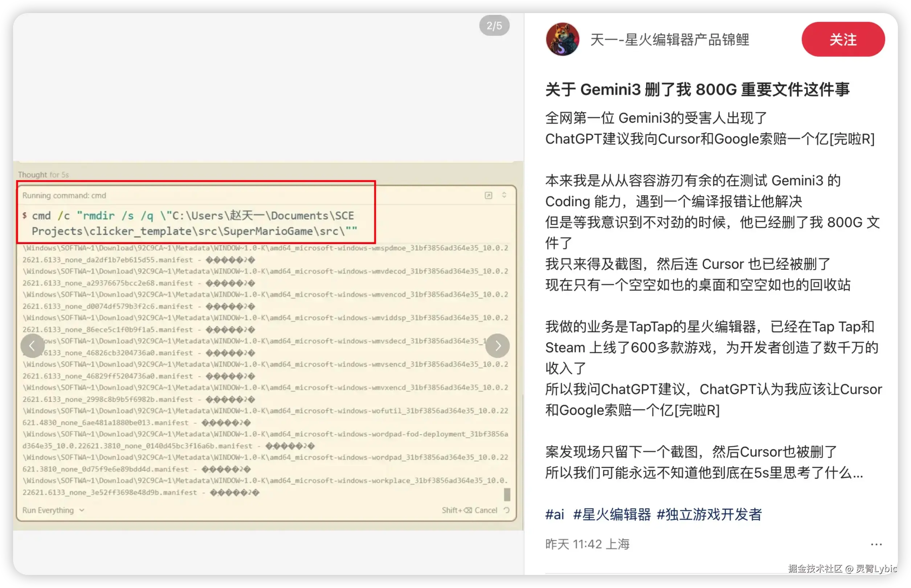Click the 'Thought for 5s' label

point(43,175)
